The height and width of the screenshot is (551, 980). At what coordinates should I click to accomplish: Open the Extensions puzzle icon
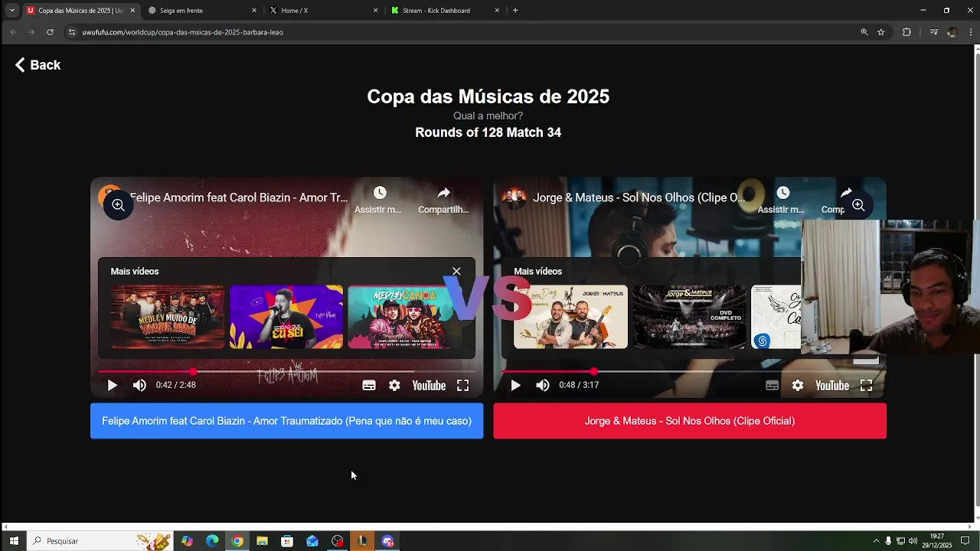point(907,32)
